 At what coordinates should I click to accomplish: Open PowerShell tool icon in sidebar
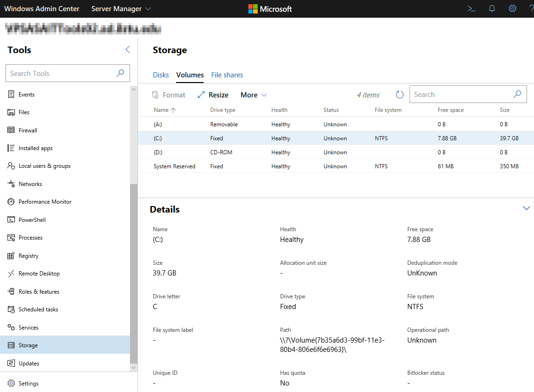click(x=11, y=220)
